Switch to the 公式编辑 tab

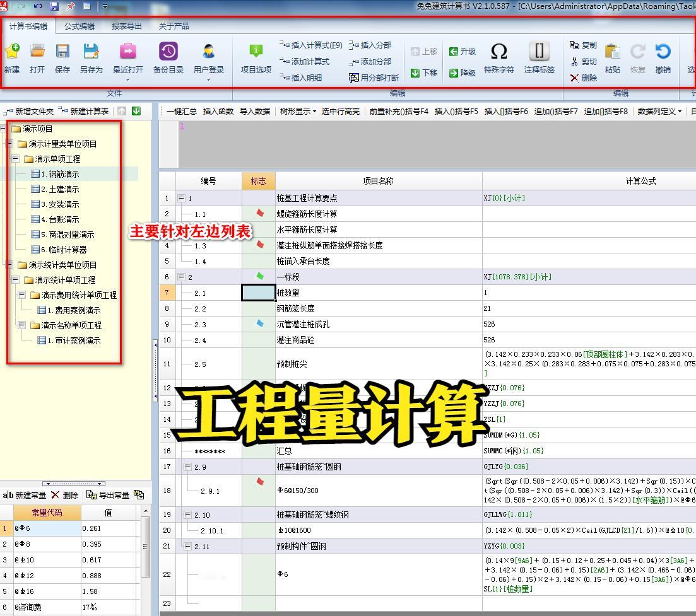point(80,26)
